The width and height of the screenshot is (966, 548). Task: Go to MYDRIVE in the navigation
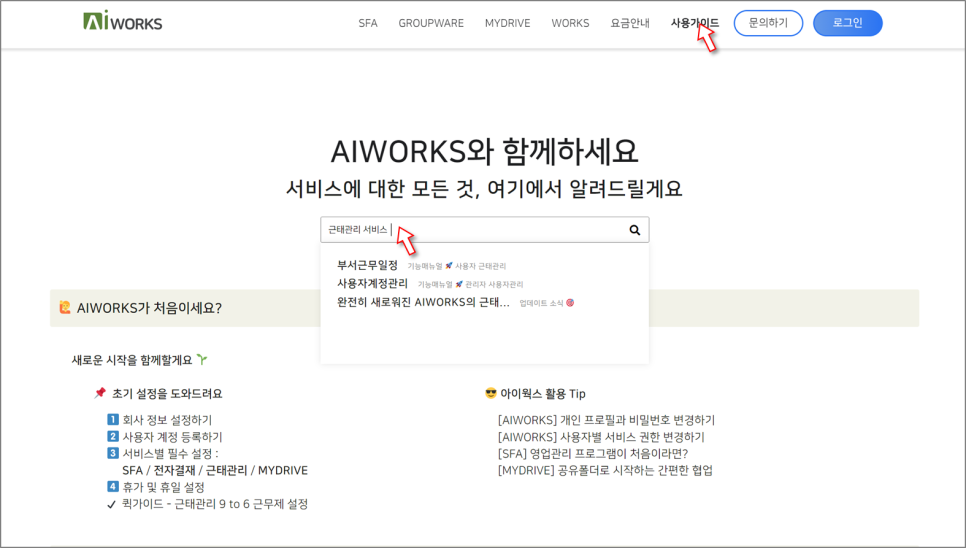508,23
